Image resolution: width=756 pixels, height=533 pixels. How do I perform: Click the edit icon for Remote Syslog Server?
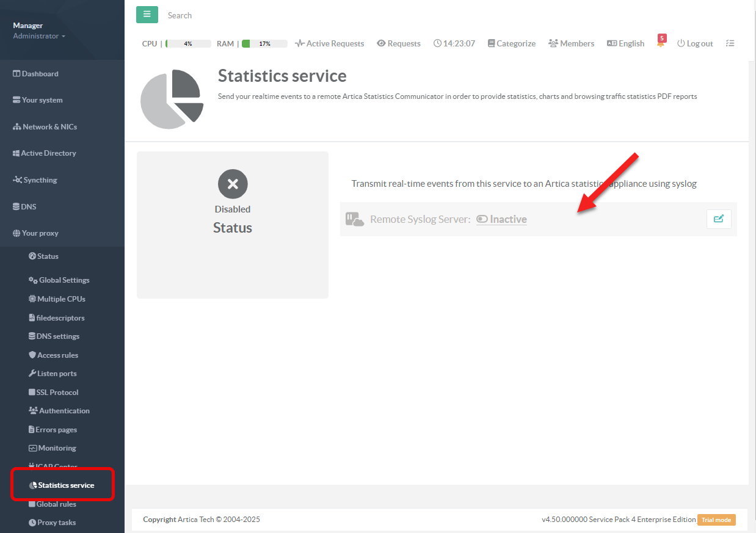718,219
